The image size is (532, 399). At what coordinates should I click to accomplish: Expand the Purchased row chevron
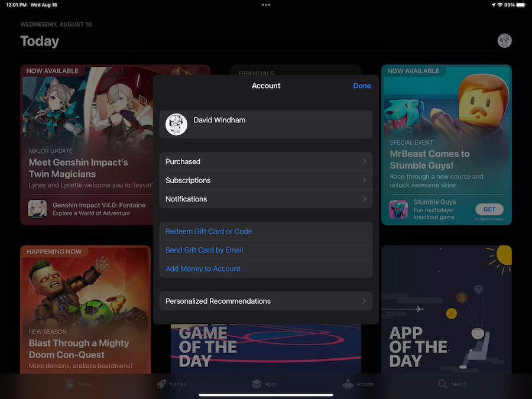click(x=364, y=161)
